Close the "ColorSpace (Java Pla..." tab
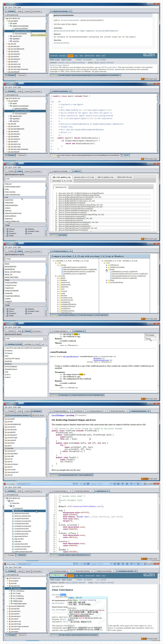The height and width of the screenshot is (644, 163). 136,571
